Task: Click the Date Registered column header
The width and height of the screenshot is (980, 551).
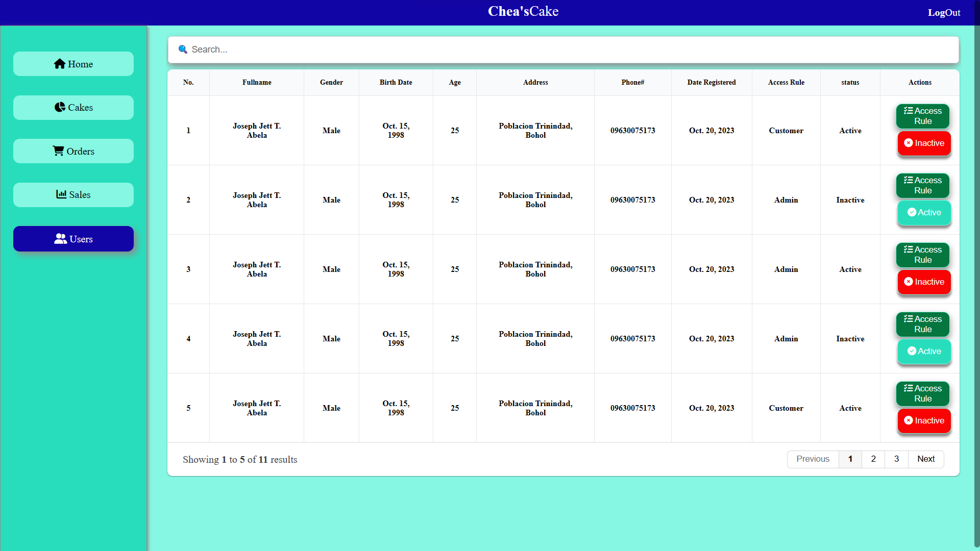Action: click(x=712, y=82)
